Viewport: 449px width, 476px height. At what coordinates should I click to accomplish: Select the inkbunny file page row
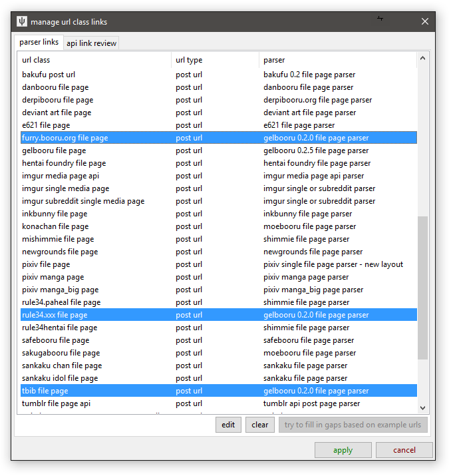click(x=219, y=214)
